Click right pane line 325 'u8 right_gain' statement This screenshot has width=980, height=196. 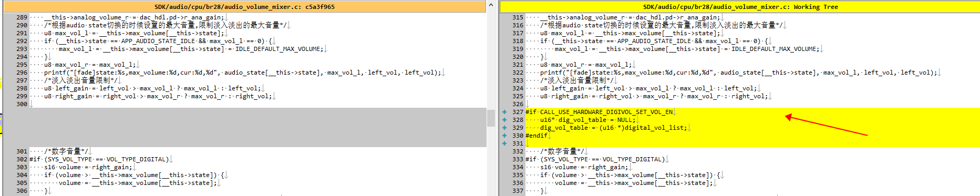click(654, 96)
